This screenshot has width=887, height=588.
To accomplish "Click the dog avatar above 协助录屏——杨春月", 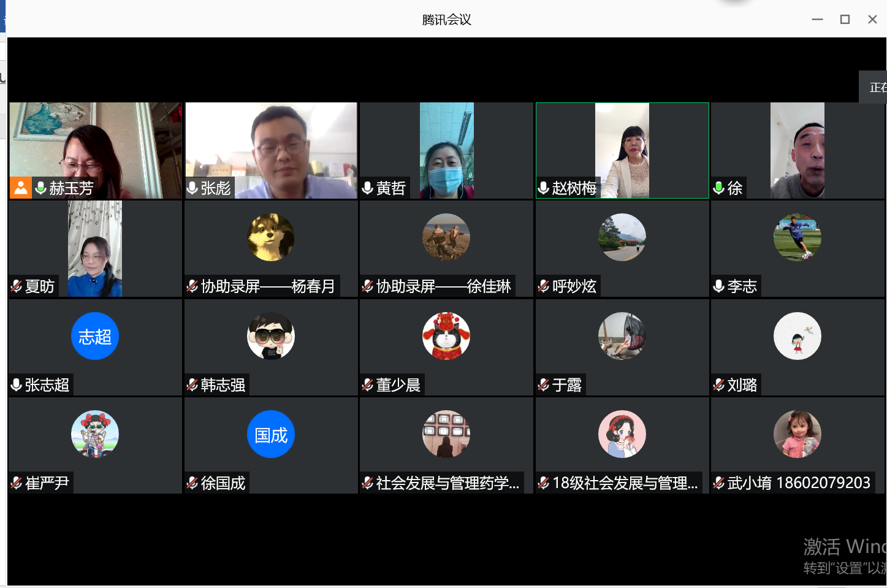I will (x=270, y=237).
